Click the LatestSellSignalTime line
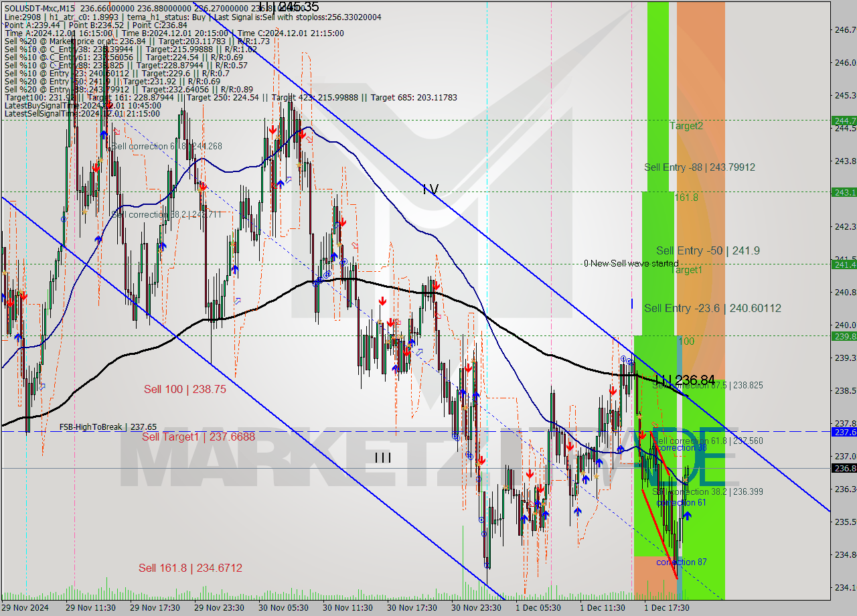This screenshot has height=616, width=857. [x=82, y=113]
